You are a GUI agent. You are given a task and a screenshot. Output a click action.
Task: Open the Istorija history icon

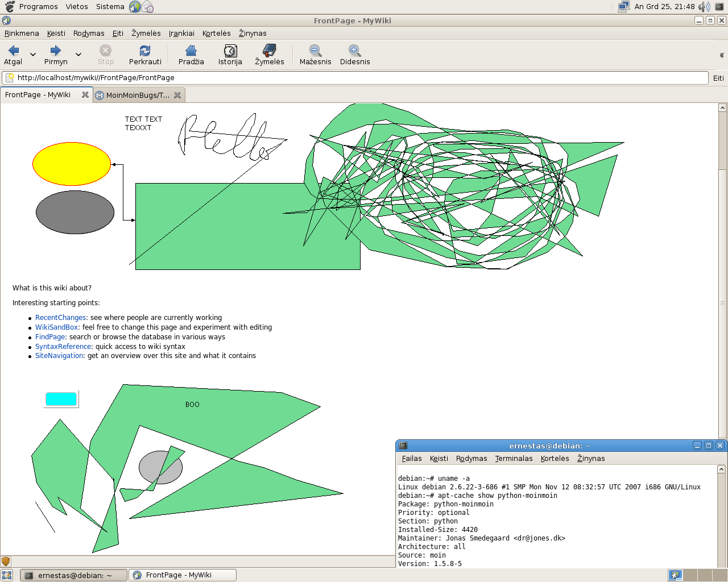point(230,51)
